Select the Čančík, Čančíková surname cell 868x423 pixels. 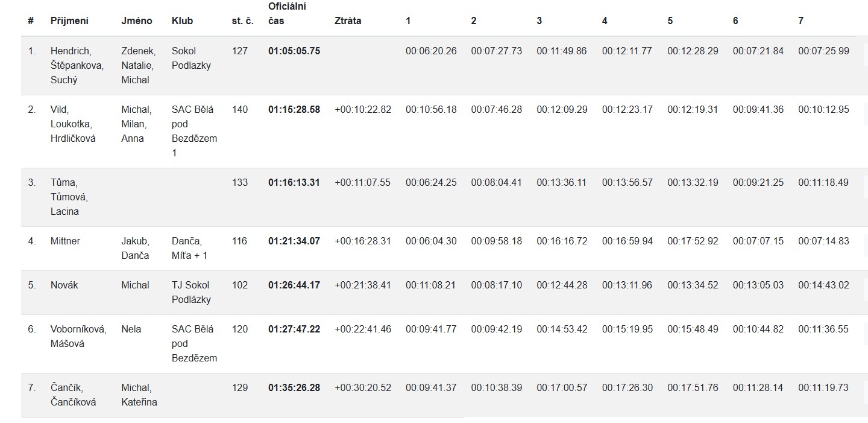(x=73, y=395)
